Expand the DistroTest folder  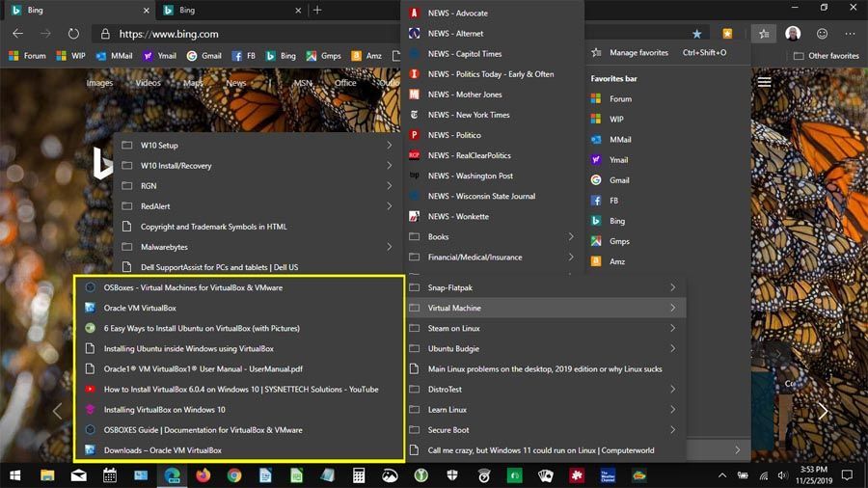click(545, 389)
